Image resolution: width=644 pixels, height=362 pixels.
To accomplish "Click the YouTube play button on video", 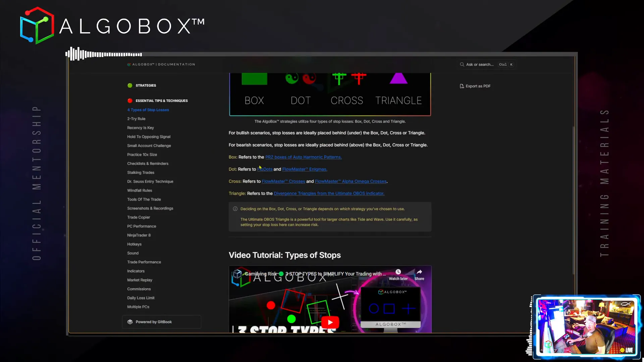I will pyautogui.click(x=330, y=322).
